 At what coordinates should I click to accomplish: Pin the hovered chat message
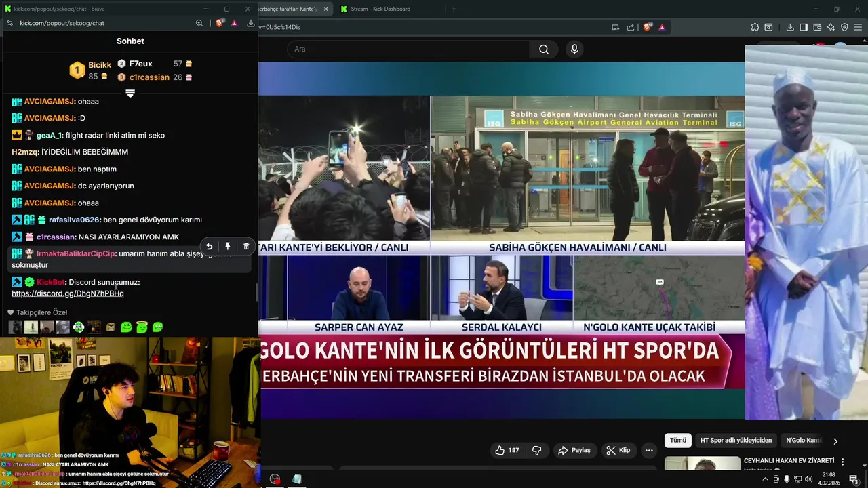coord(228,247)
